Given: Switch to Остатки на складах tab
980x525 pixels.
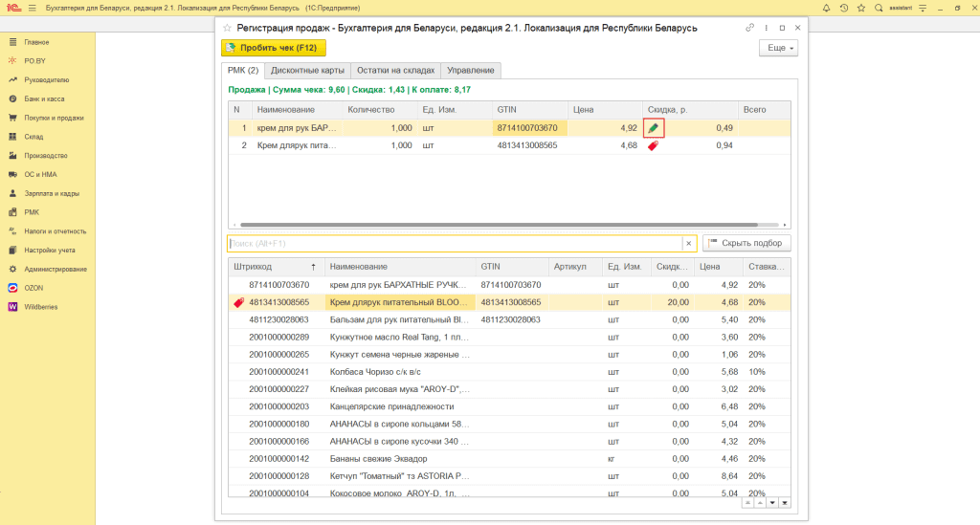Looking at the screenshot, I should [x=395, y=71].
